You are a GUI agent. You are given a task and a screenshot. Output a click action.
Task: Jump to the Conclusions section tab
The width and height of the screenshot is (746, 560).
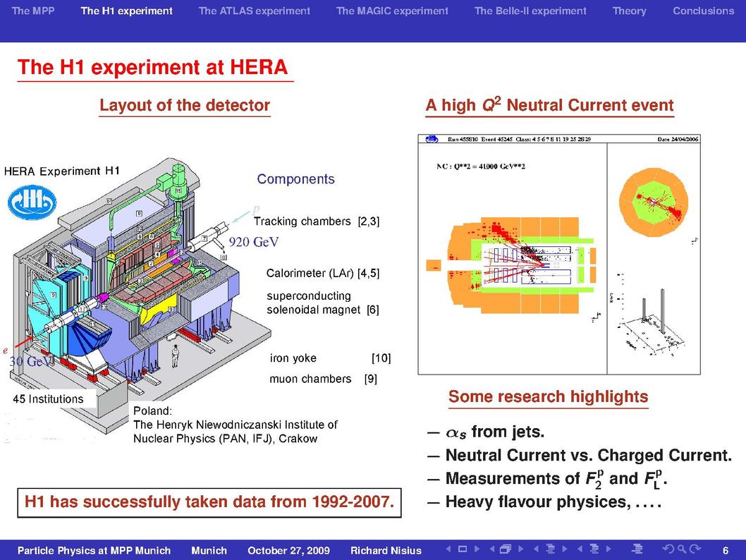[703, 11]
